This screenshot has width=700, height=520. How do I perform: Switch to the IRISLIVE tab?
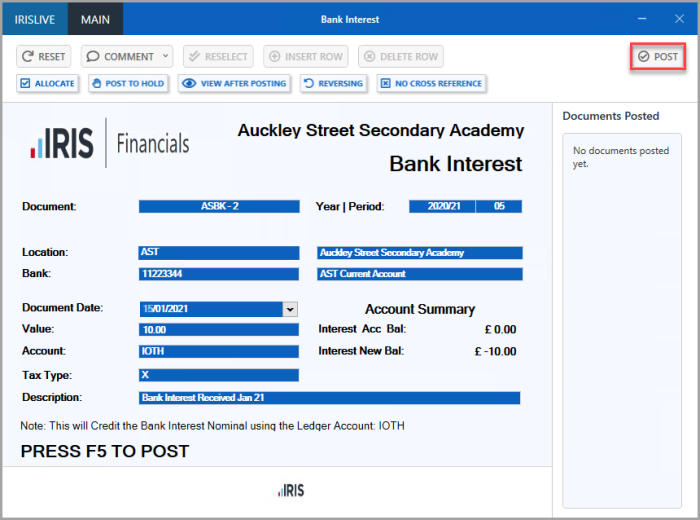pos(34,19)
